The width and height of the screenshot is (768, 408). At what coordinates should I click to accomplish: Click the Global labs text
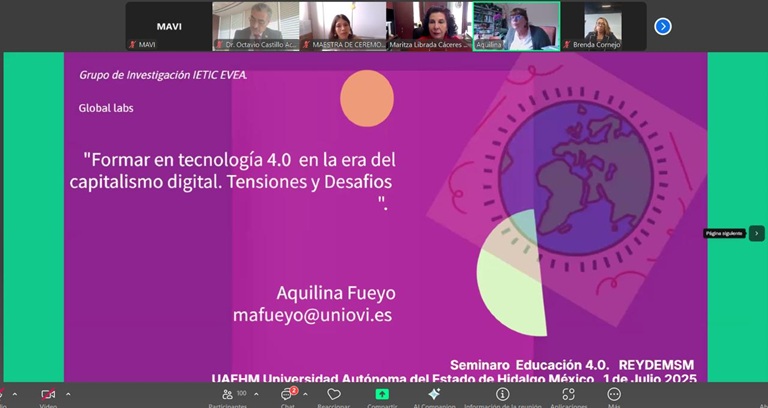pyautogui.click(x=106, y=108)
